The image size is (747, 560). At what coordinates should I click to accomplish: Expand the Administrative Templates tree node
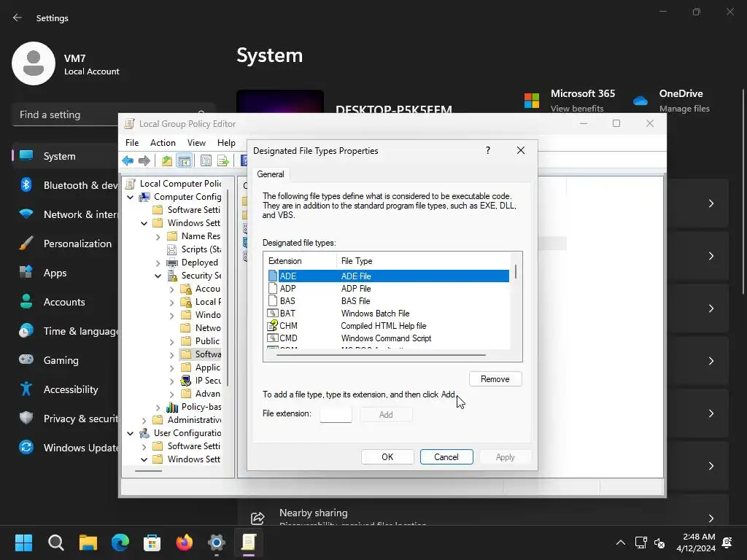(x=144, y=420)
